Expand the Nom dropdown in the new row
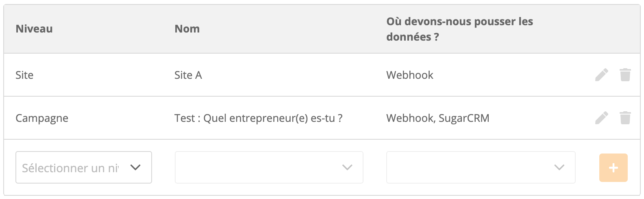The width and height of the screenshot is (644, 199). click(269, 167)
